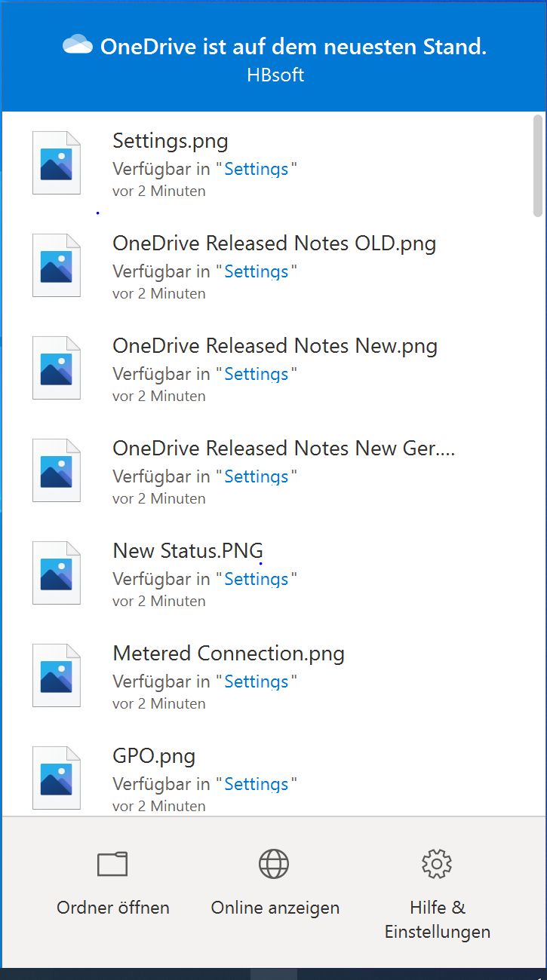Click the New Status.PNG file name

pyautogui.click(x=188, y=551)
